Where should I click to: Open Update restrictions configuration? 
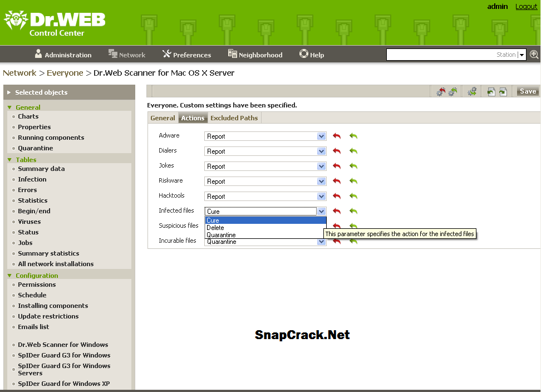[x=48, y=316]
